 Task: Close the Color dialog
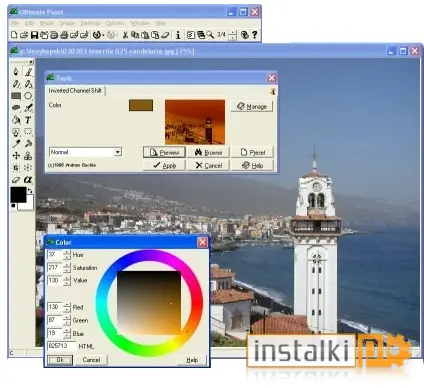point(202,242)
